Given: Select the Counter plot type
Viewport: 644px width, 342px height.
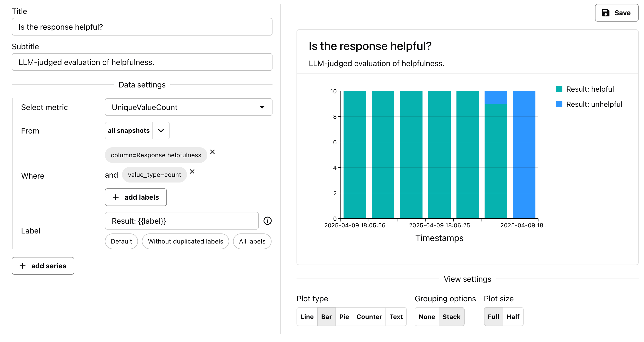Looking at the screenshot, I should point(369,317).
